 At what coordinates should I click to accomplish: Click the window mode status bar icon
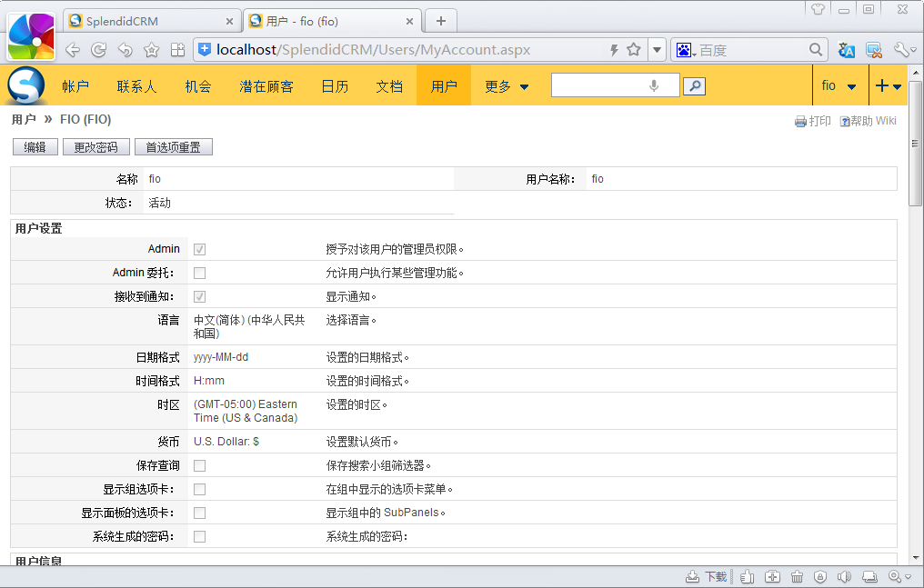[x=869, y=577]
